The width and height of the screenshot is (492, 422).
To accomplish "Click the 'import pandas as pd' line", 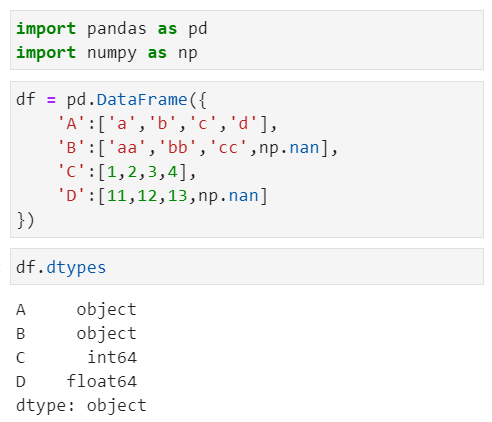I will [112, 29].
